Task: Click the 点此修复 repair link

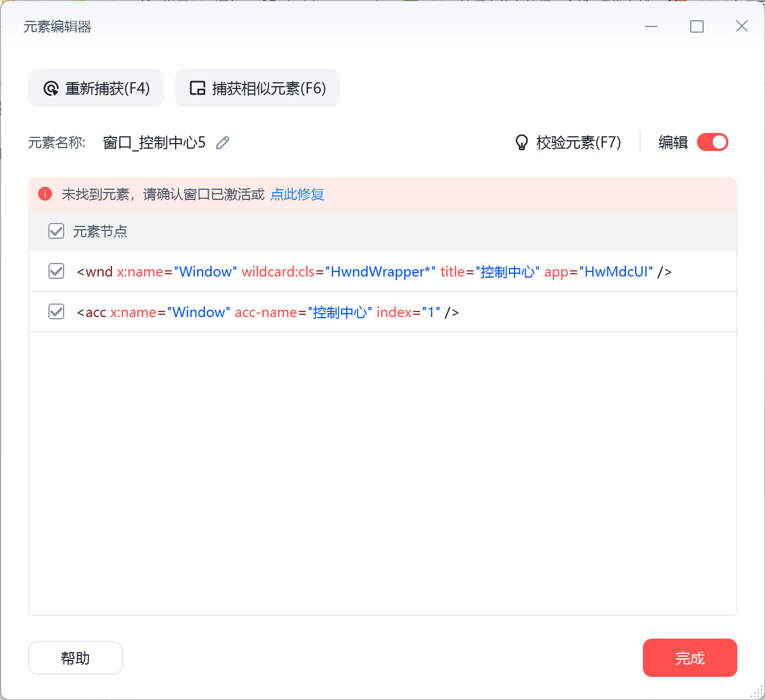Action: click(297, 195)
